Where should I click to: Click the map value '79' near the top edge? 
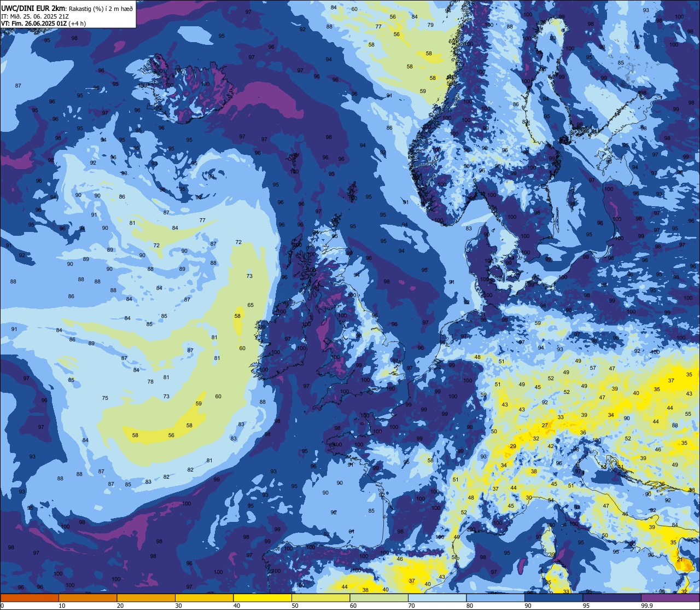tap(430, 25)
